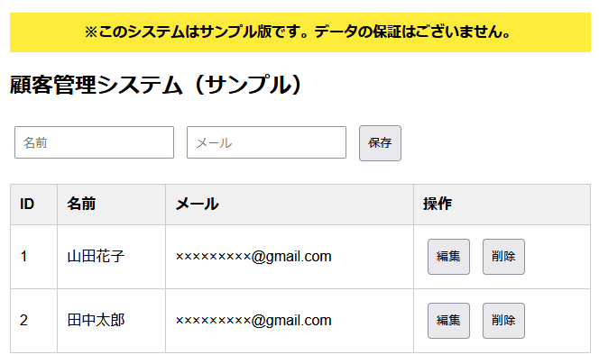
Task: Click the 顧客管理システム page heading
Action: 154,85
